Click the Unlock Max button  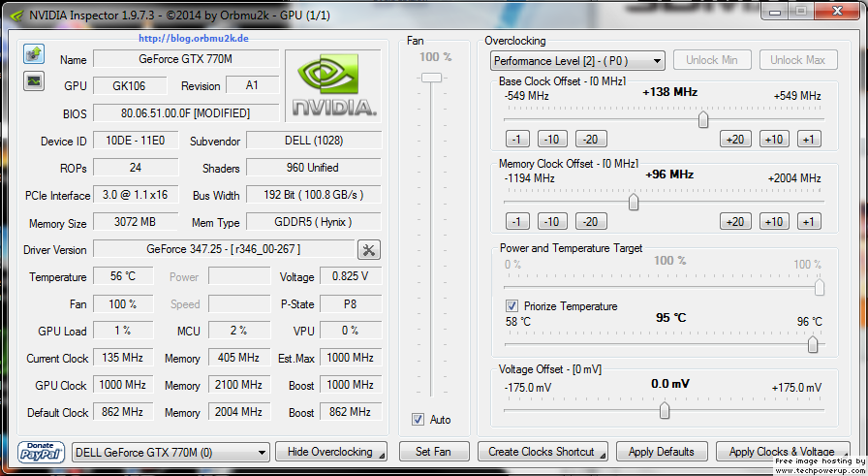pos(797,60)
